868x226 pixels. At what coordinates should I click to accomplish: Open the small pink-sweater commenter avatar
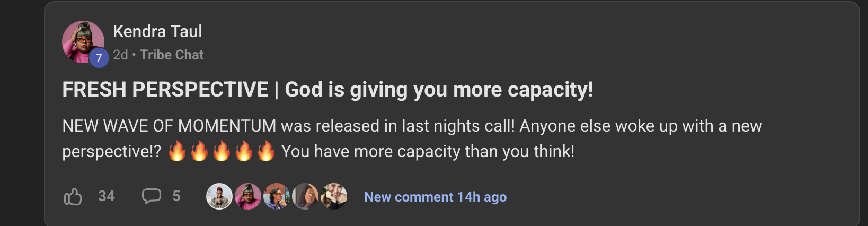click(248, 196)
